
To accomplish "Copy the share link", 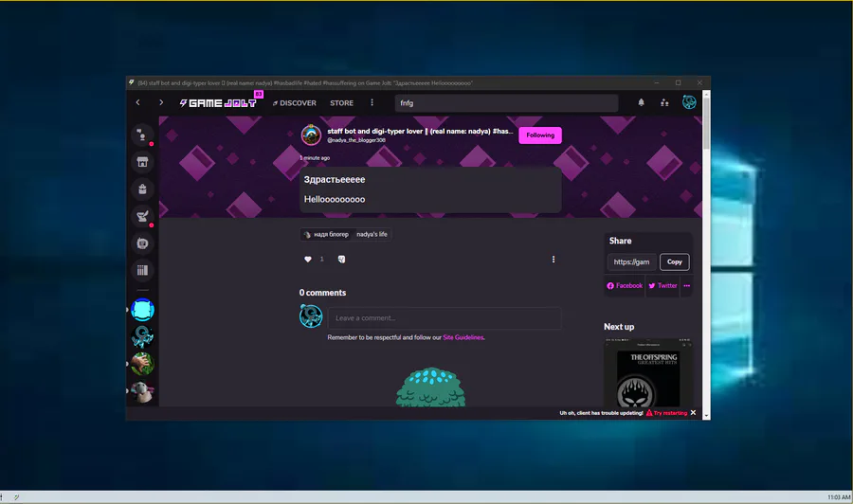I will click(675, 262).
